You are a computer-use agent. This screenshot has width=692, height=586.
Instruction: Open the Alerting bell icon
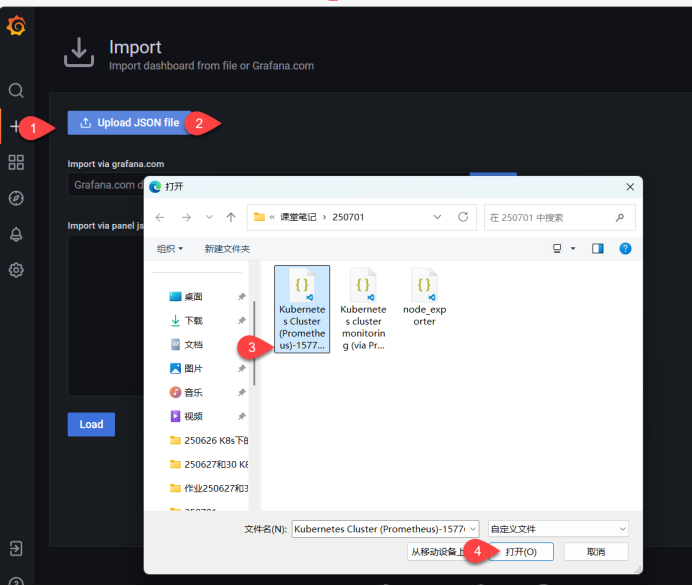pos(16,234)
